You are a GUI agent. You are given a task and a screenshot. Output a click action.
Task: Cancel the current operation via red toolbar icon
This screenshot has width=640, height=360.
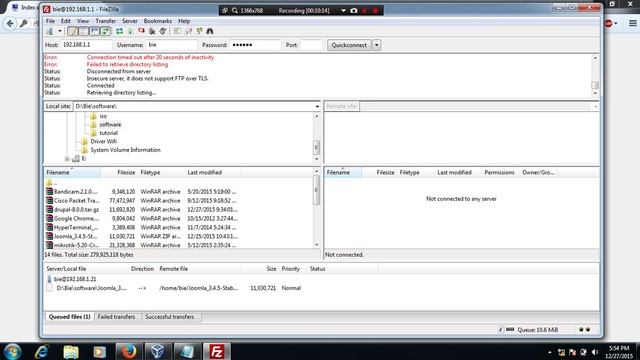pyautogui.click(x=141, y=31)
